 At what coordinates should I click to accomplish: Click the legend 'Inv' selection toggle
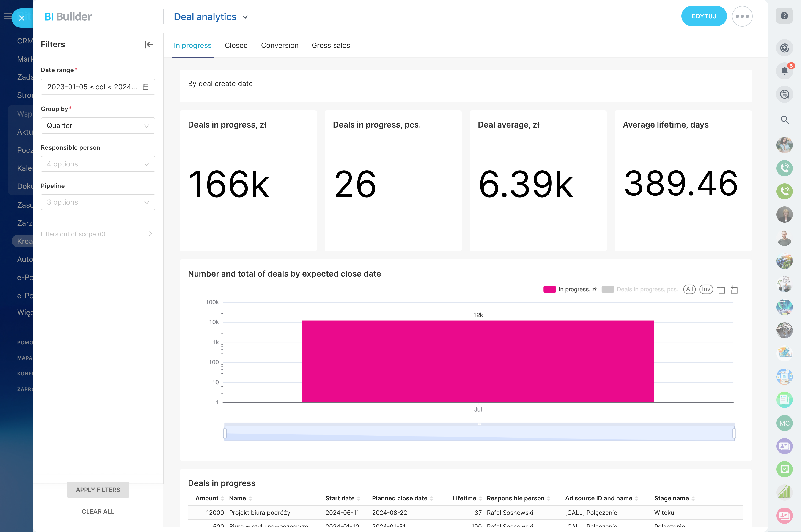click(x=706, y=289)
